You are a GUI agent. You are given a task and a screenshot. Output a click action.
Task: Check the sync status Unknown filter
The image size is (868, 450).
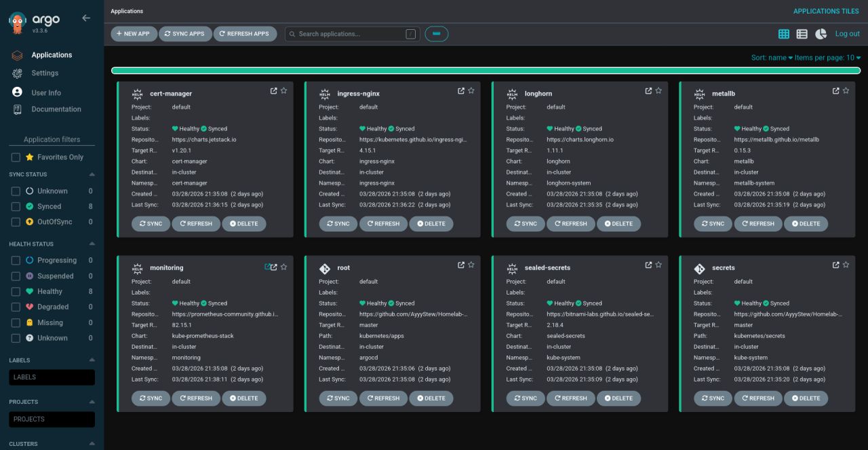[x=16, y=191]
